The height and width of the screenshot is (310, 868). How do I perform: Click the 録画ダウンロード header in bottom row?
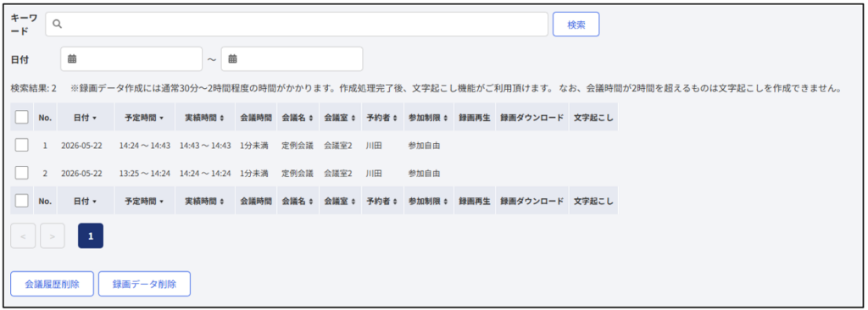point(532,201)
